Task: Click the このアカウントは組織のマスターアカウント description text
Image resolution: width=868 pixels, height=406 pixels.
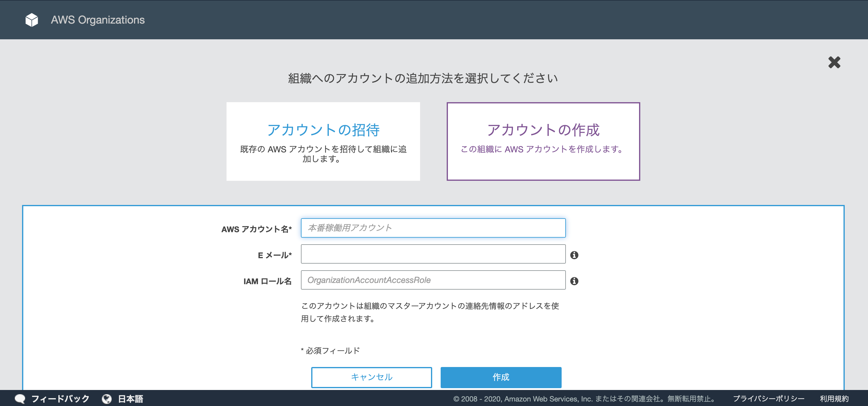Action: 430,312
